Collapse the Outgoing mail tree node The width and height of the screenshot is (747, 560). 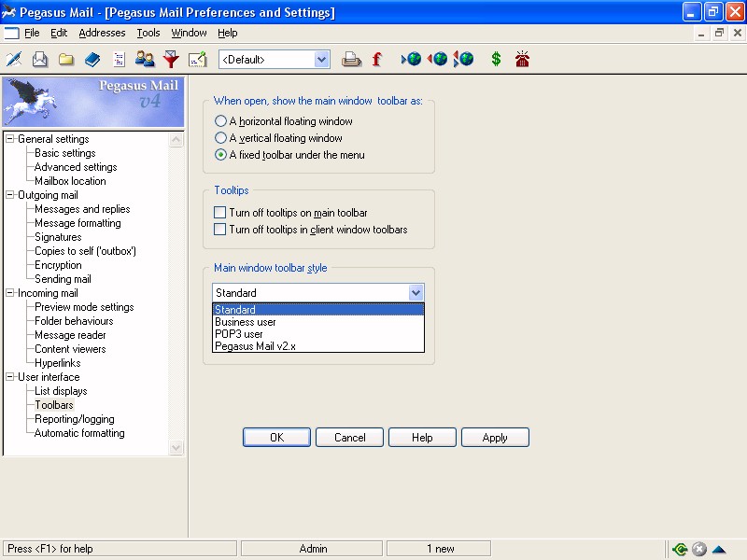[x=10, y=195]
